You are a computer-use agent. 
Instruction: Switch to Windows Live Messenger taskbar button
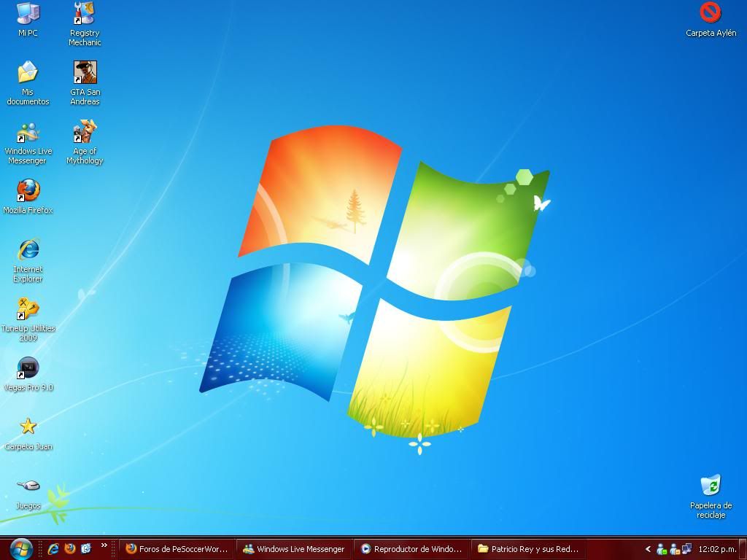294,549
